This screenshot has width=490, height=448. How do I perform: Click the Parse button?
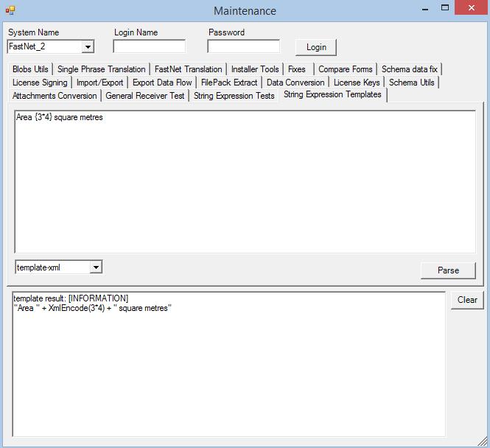pos(448,270)
